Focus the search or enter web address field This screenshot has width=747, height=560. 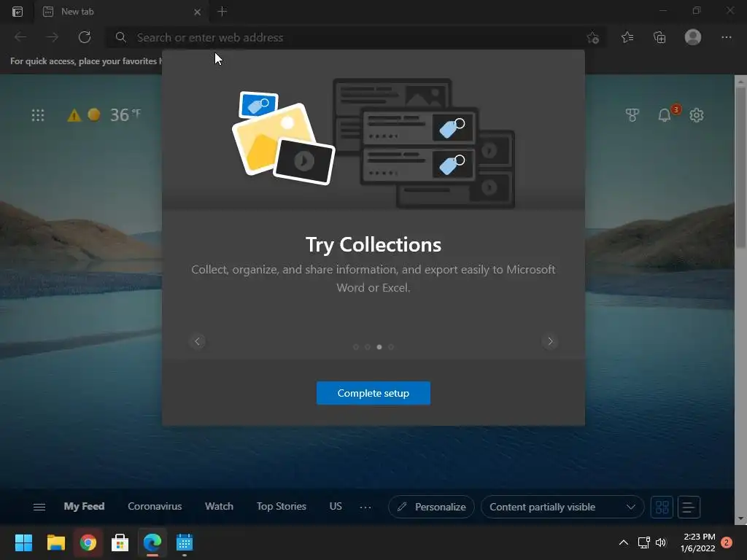click(x=355, y=37)
